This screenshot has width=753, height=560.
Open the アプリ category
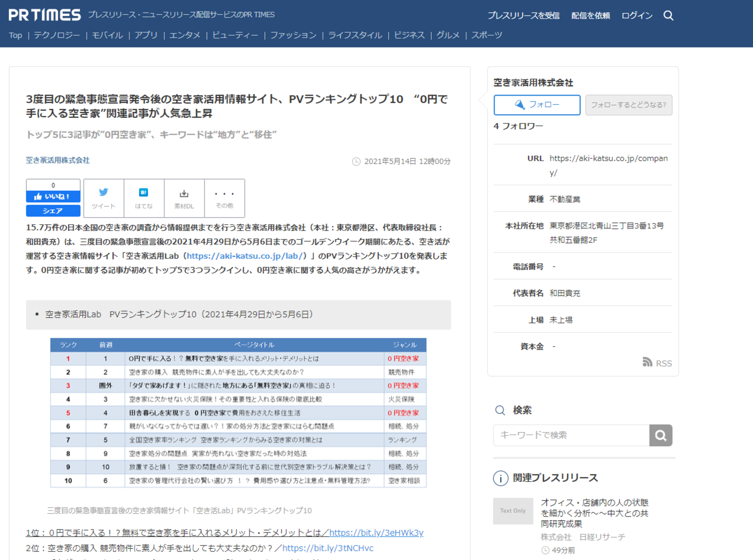[x=146, y=35]
